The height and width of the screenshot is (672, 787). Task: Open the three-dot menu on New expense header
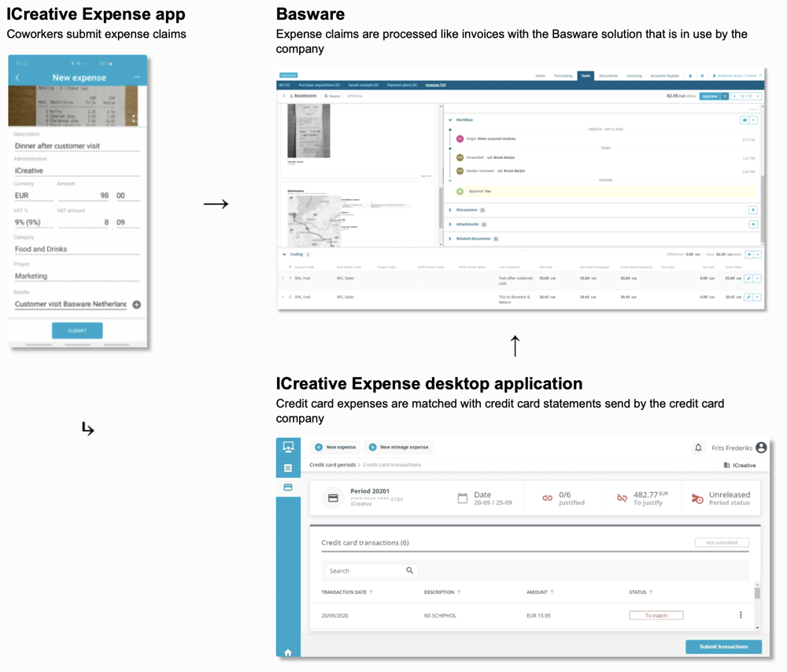[137, 77]
